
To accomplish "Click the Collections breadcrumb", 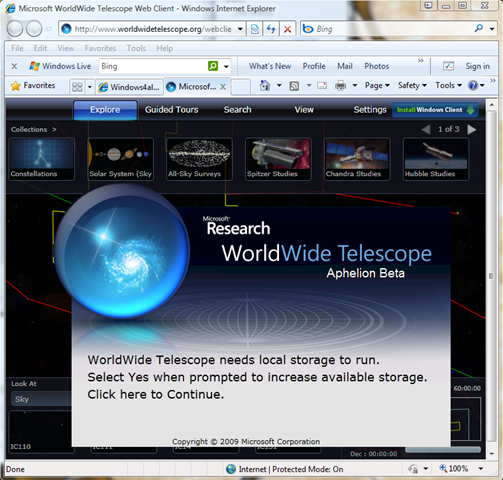I will (29, 129).
